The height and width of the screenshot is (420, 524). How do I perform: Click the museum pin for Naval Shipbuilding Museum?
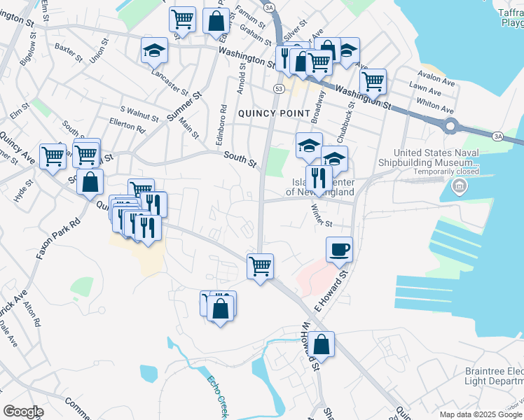[459, 186]
